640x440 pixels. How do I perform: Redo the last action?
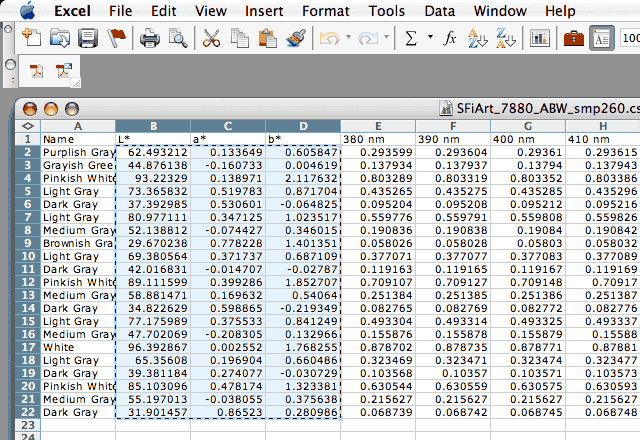pyautogui.click(x=368, y=39)
